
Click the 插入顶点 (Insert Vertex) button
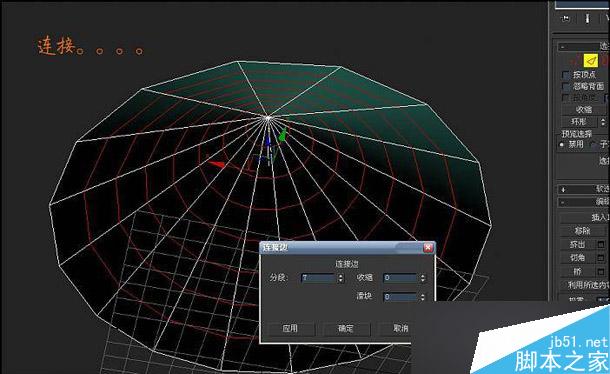(x=585, y=217)
